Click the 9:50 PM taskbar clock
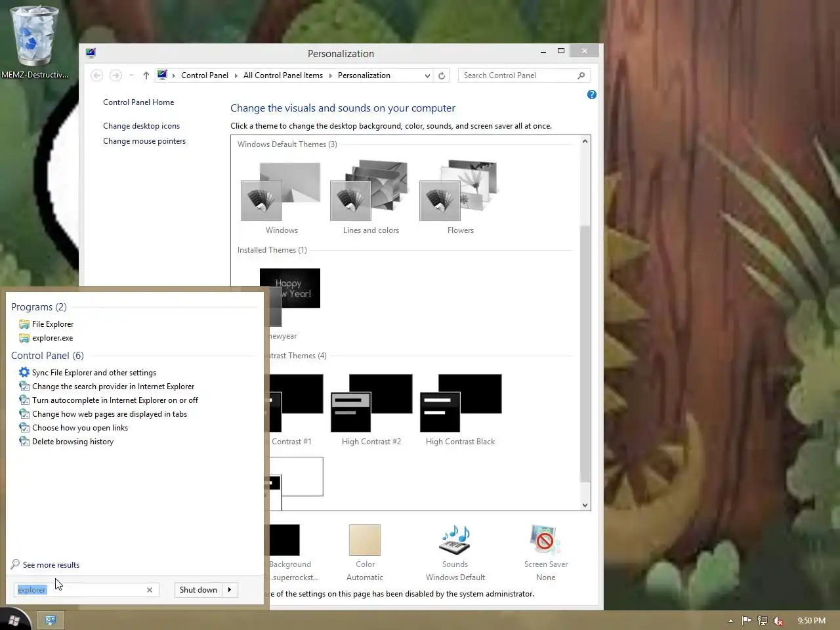This screenshot has width=840, height=630. 811,621
